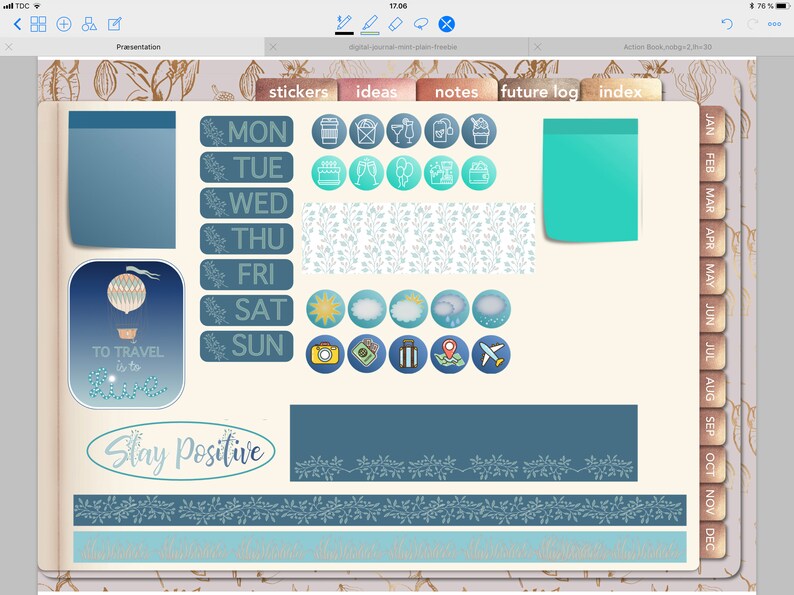Tap the yellow camera travel sticker

click(325, 354)
